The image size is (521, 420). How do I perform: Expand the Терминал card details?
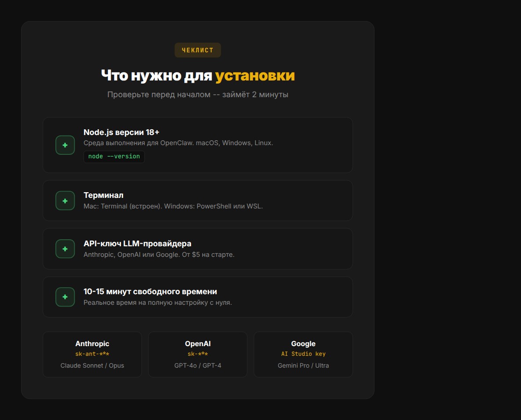[x=197, y=201]
